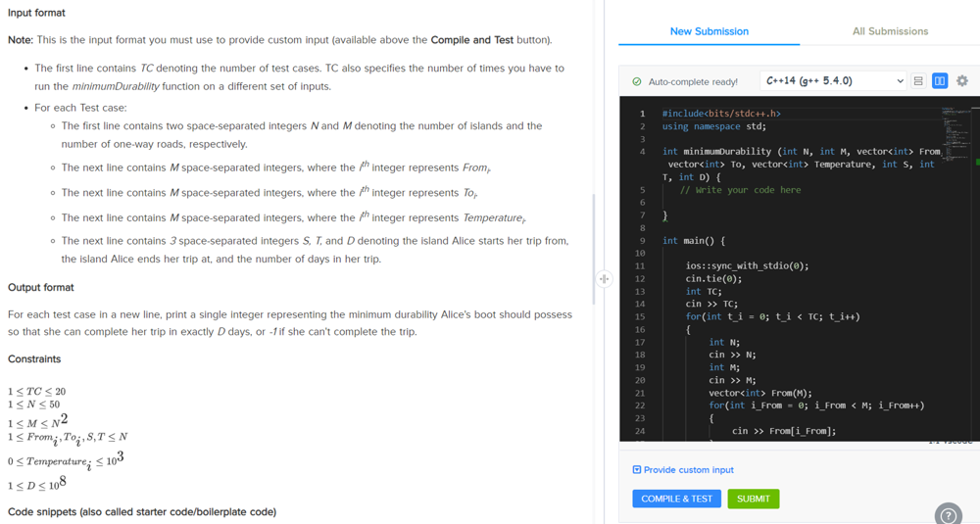Click the 'ios::sync_with_stdio(0);' line
Viewport: 980px width, 524px height.
point(747,265)
